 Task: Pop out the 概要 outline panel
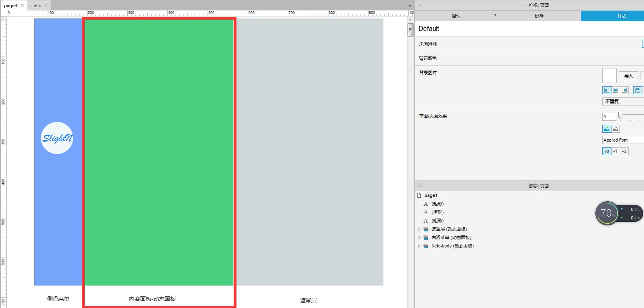click(x=420, y=186)
